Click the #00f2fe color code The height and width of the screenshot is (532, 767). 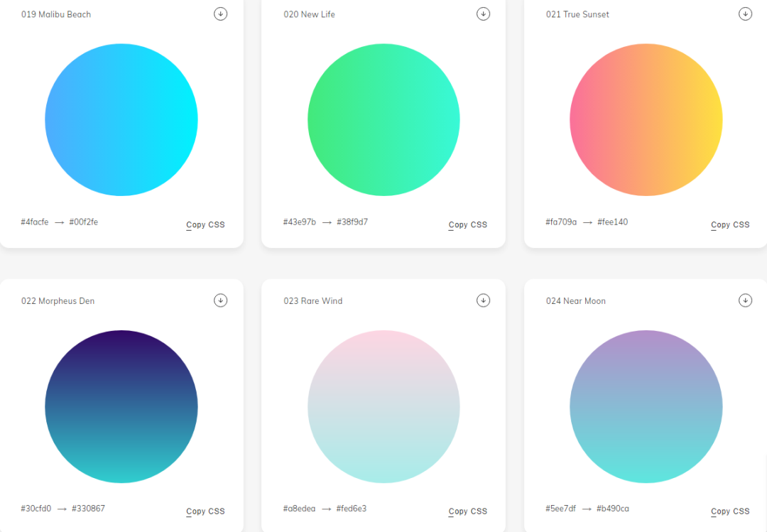84,222
